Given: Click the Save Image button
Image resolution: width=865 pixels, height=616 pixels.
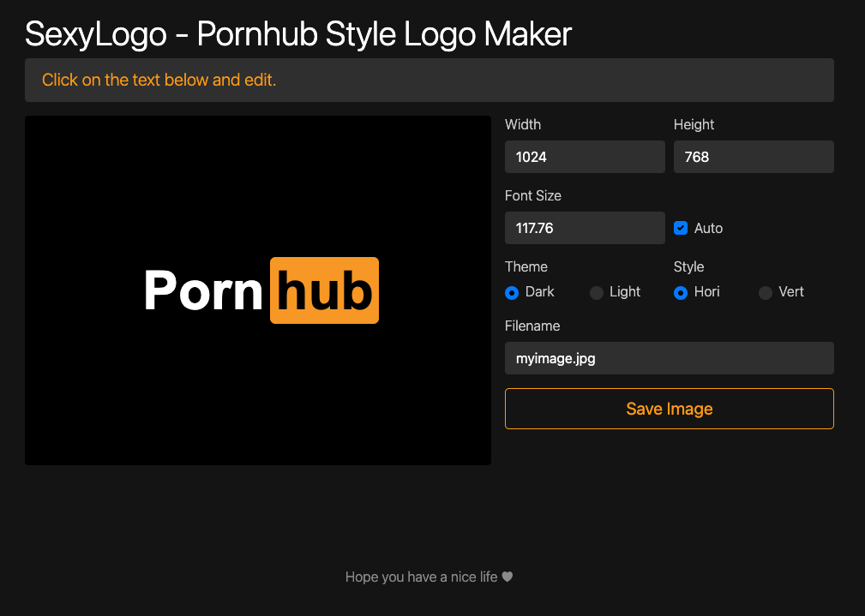Looking at the screenshot, I should [670, 409].
